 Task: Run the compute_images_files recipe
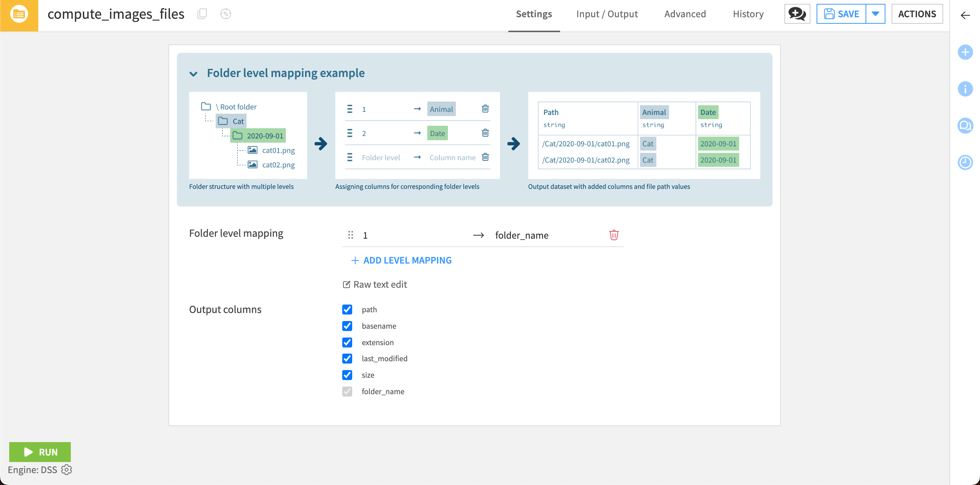tap(40, 452)
